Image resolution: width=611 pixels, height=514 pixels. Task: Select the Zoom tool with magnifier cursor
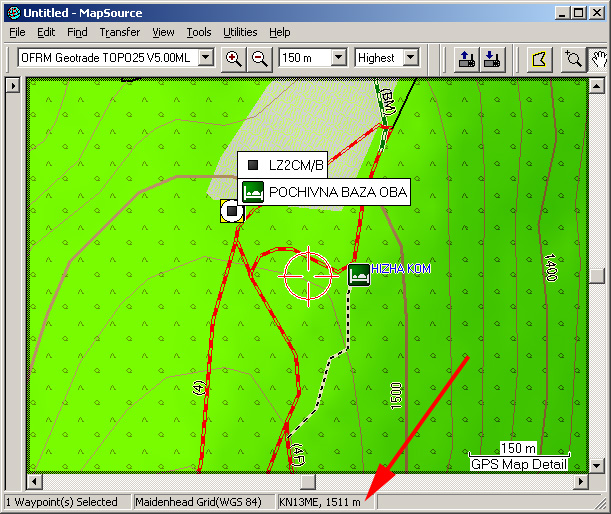tap(573, 59)
